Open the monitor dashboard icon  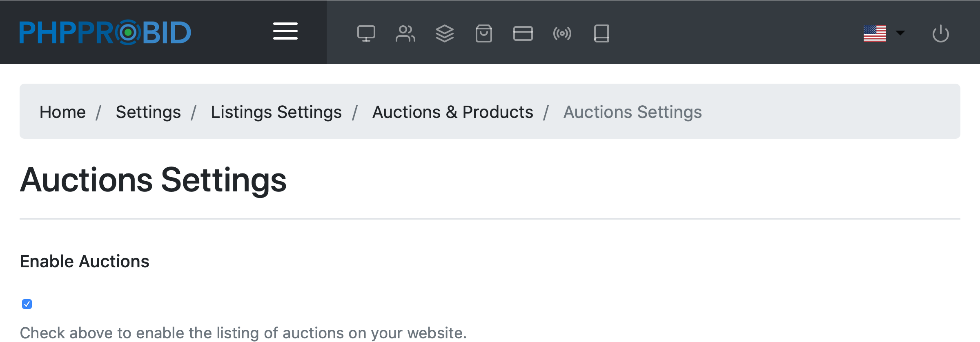[x=366, y=33]
